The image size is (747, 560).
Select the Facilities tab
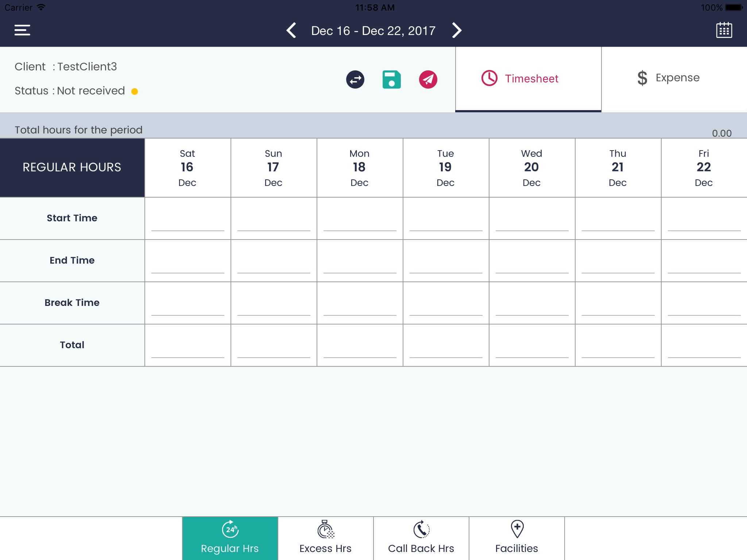click(517, 538)
